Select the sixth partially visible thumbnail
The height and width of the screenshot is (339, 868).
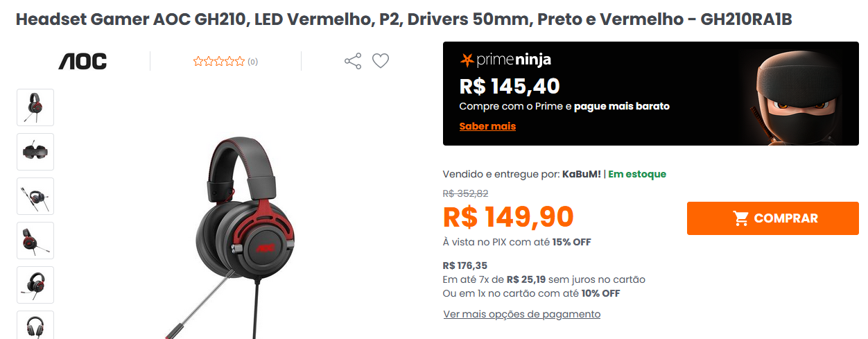click(x=35, y=325)
